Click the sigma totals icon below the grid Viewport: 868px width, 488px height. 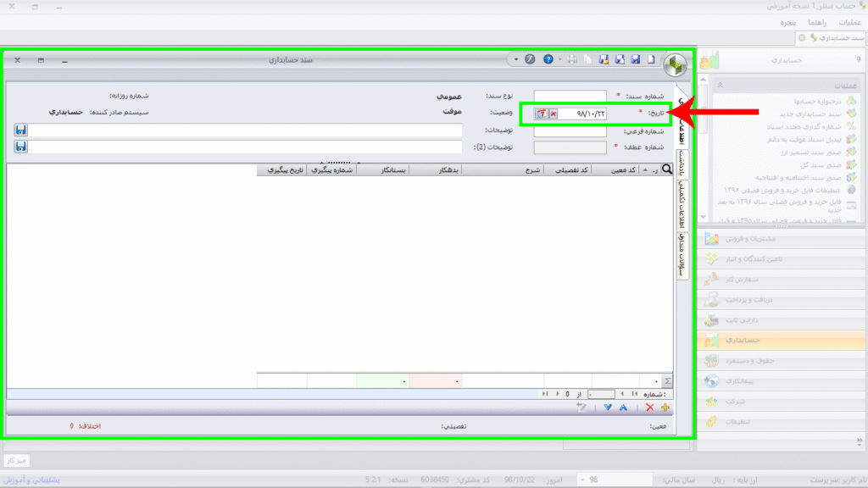[668, 380]
